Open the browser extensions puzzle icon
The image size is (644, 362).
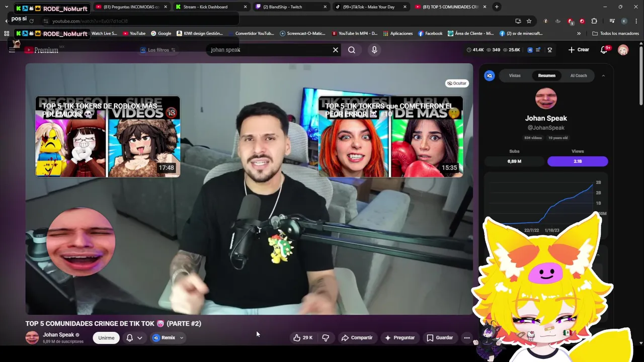point(594,21)
